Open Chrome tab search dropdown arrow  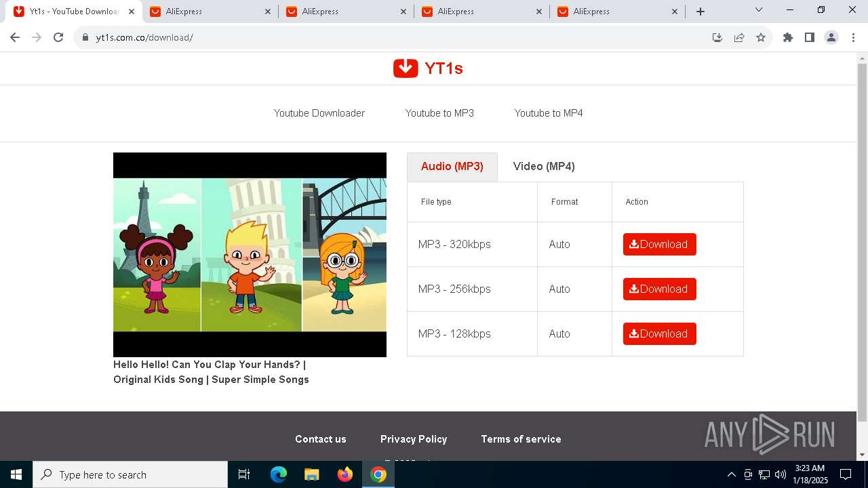759,10
